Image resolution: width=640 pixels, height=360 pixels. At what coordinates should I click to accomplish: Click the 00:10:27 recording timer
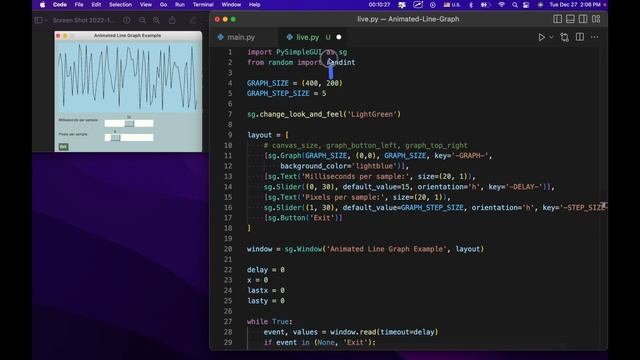coord(379,5)
